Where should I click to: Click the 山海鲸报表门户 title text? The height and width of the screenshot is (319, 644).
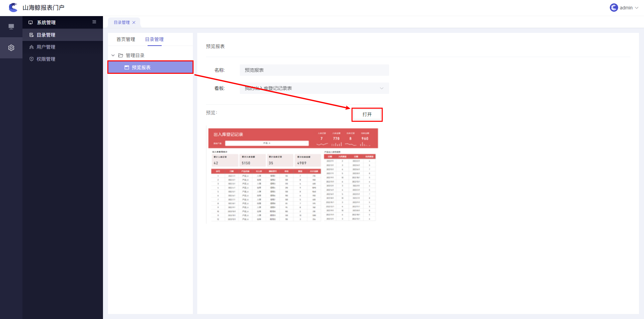[x=44, y=7]
